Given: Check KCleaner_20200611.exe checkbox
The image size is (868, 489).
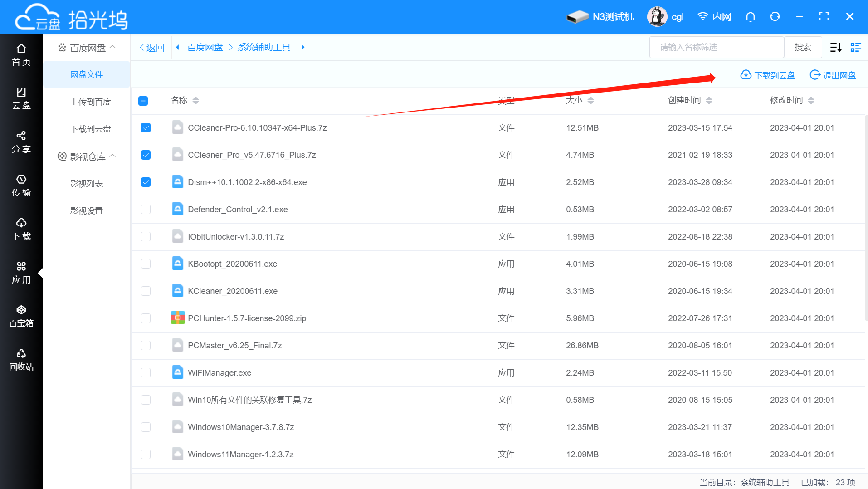Looking at the screenshot, I should 146,291.
